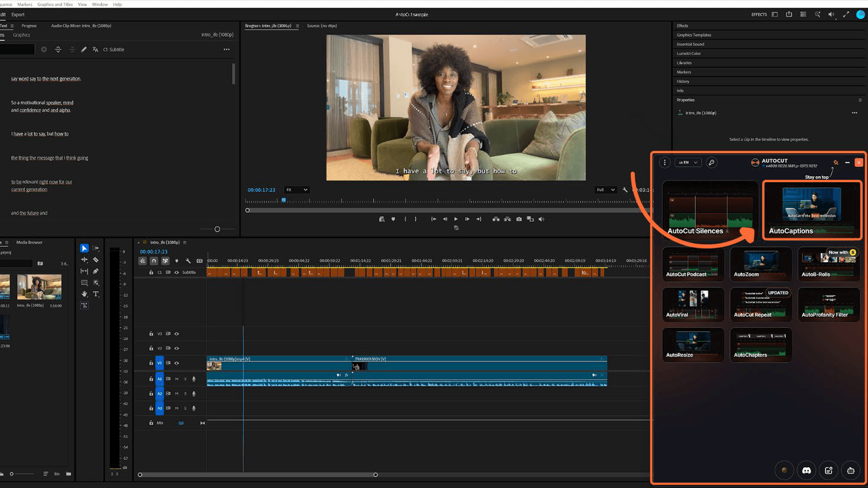Open AutoB-Rolls tool
This screenshot has height=488, width=868.
828,264
